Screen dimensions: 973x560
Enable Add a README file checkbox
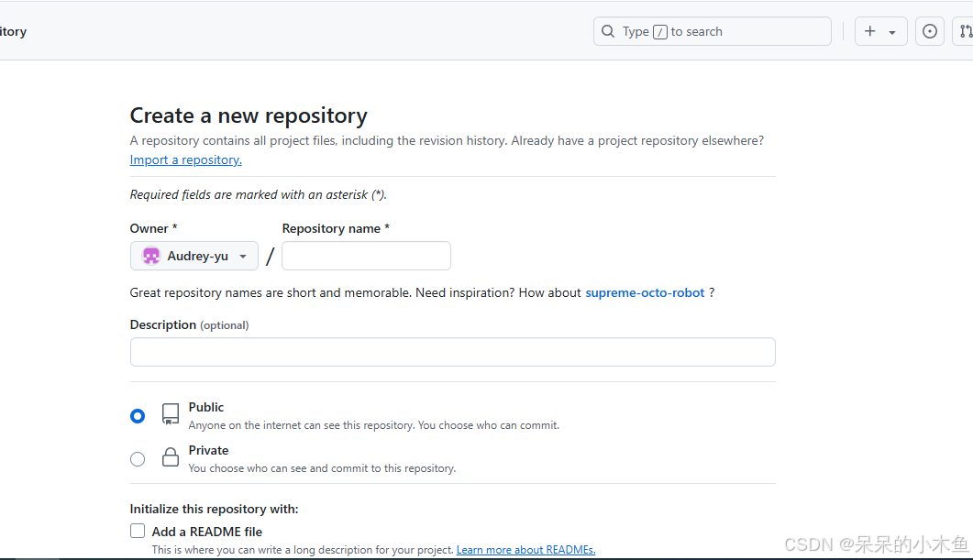138,531
